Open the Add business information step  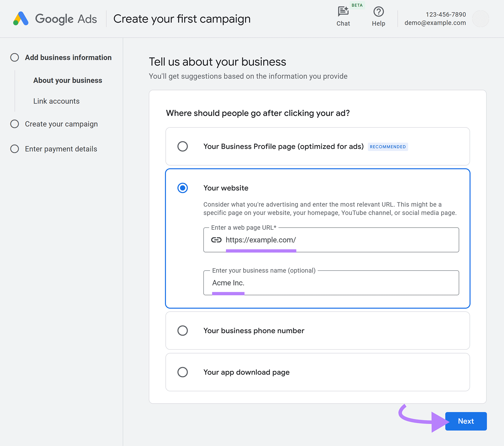pos(68,58)
